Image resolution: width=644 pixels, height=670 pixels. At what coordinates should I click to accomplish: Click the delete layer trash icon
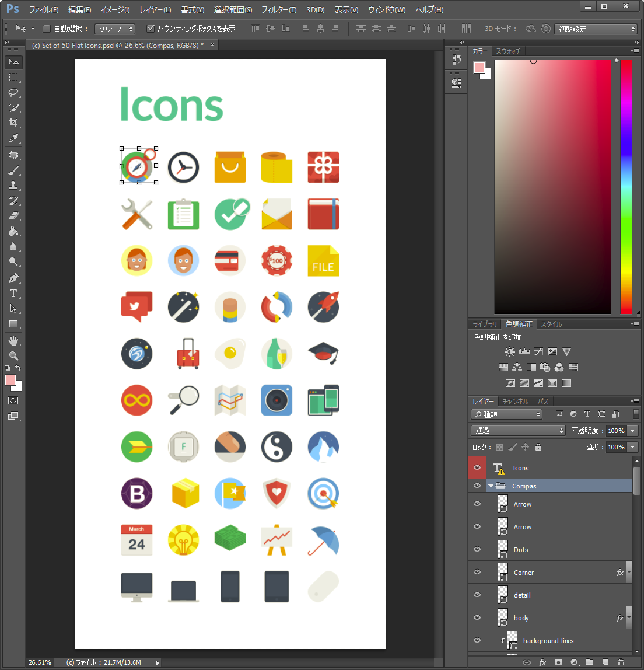tap(621, 662)
